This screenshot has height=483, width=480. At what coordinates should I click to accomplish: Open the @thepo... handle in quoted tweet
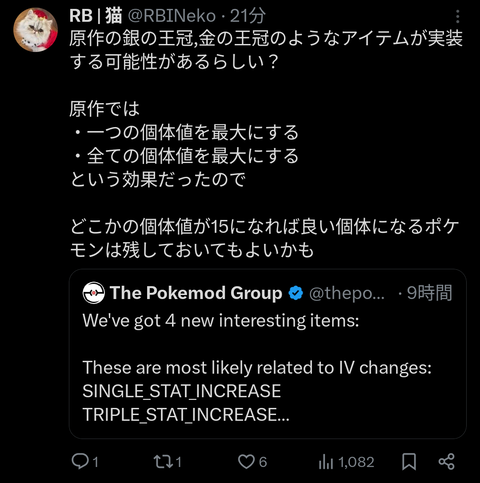click(347, 293)
